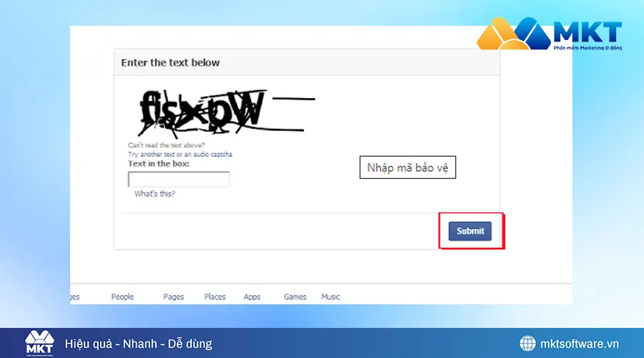
Task: Select the 'Enter the text below' heading
Action: click(170, 62)
